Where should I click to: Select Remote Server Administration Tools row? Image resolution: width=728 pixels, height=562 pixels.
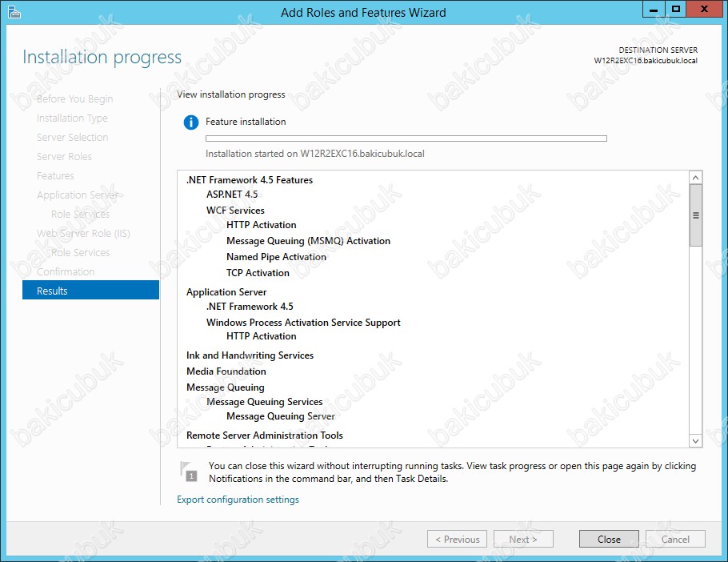tap(265, 436)
